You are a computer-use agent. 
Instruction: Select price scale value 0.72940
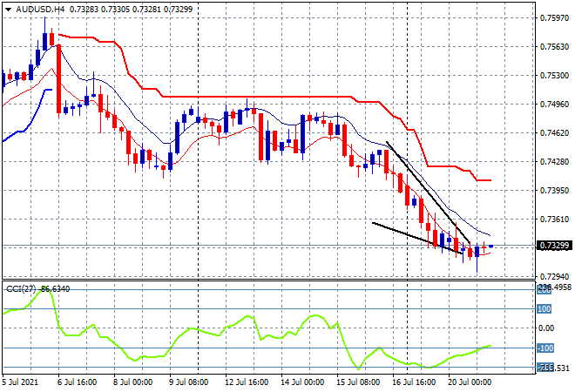[554, 276]
